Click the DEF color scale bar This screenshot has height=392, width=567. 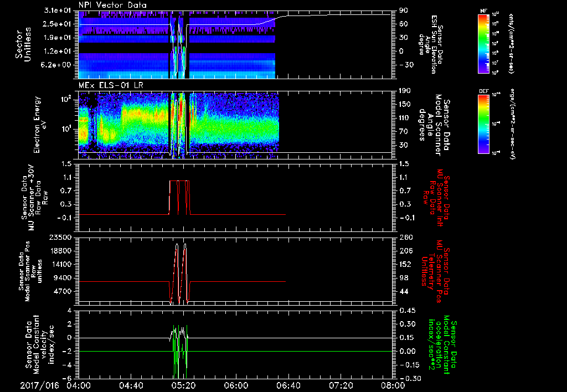click(483, 123)
